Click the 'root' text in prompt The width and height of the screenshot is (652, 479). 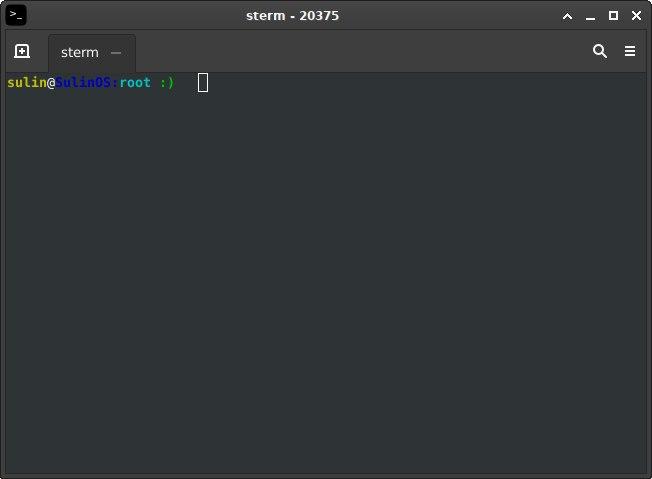pos(135,82)
